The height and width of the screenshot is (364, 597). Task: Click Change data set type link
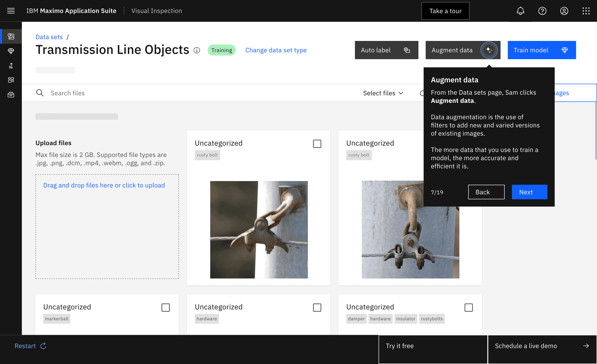click(x=276, y=50)
